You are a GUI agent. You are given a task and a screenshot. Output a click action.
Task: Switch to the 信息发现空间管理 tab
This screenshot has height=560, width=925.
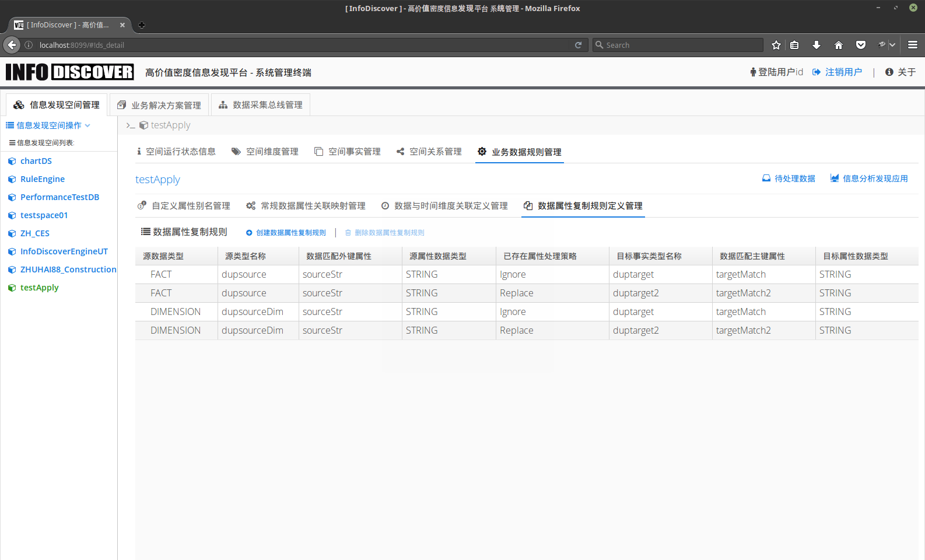tap(57, 105)
